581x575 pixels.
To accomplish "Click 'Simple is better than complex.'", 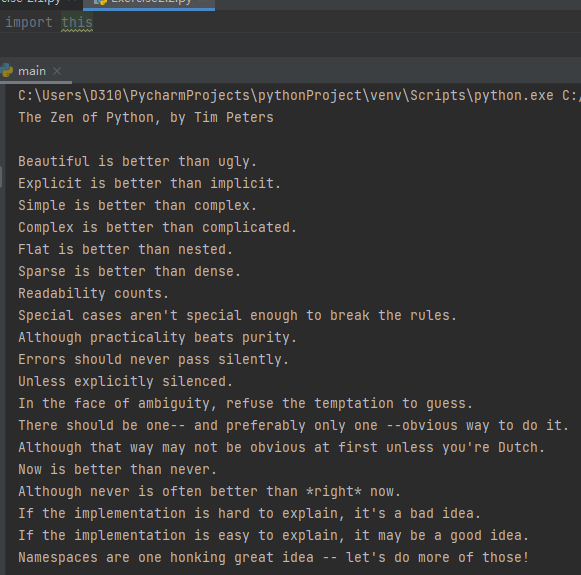I will pyautogui.click(x=137, y=205).
